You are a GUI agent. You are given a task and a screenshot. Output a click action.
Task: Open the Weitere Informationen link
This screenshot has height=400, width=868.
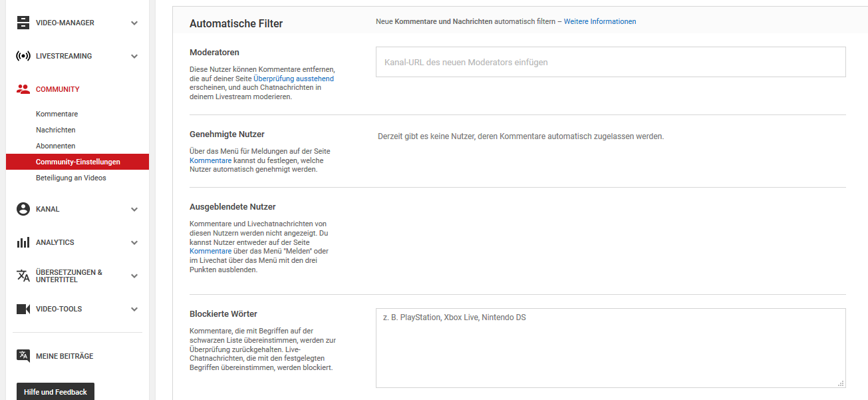click(x=599, y=21)
